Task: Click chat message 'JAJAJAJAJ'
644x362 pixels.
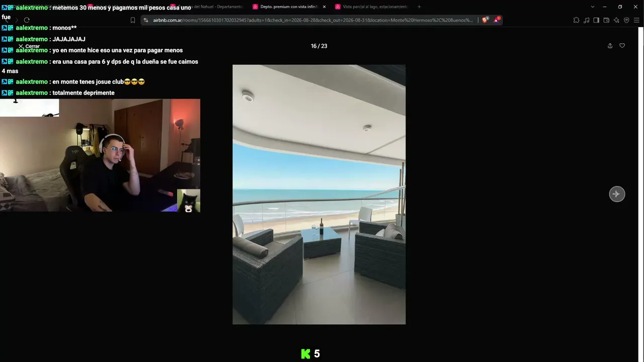Action: point(69,39)
